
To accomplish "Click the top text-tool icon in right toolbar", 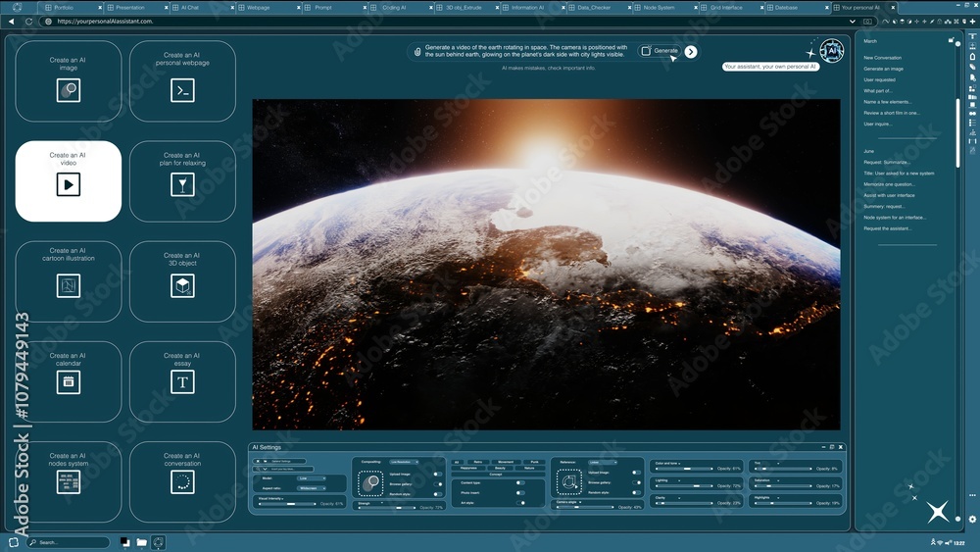I will click(x=972, y=36).
